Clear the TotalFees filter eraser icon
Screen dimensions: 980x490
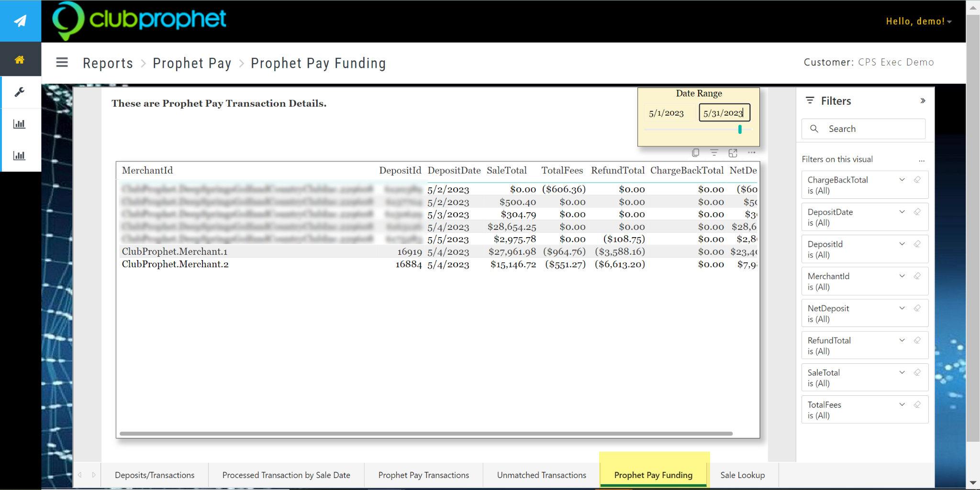pyautogui.click(x=917, y=404)
